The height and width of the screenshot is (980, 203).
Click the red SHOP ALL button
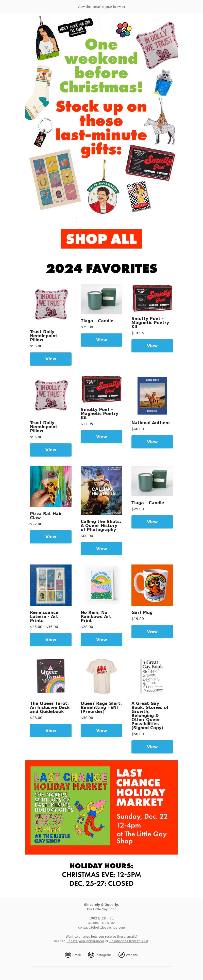101,239
